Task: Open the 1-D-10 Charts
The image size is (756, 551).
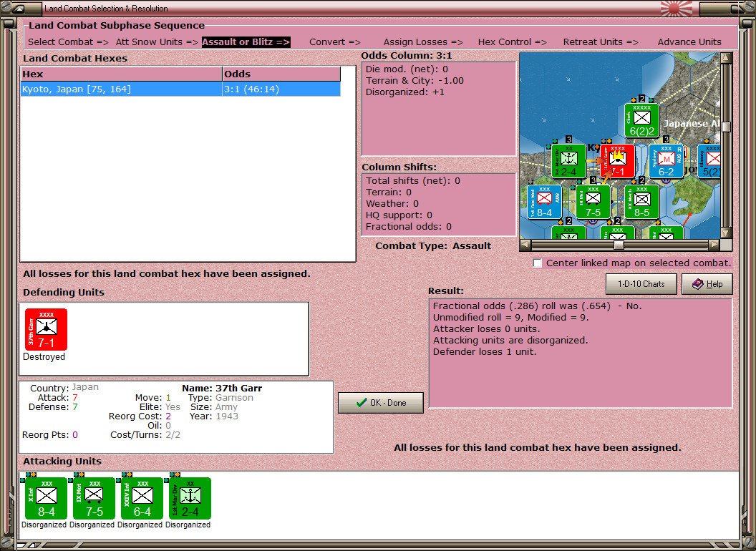Action: pos(641,284)
